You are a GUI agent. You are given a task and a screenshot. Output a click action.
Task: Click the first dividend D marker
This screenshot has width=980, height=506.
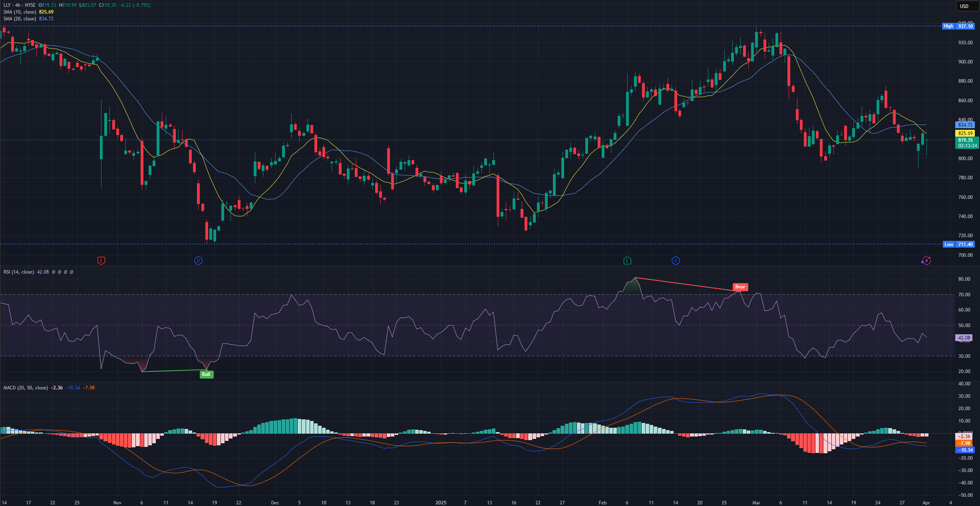point(198,261)
